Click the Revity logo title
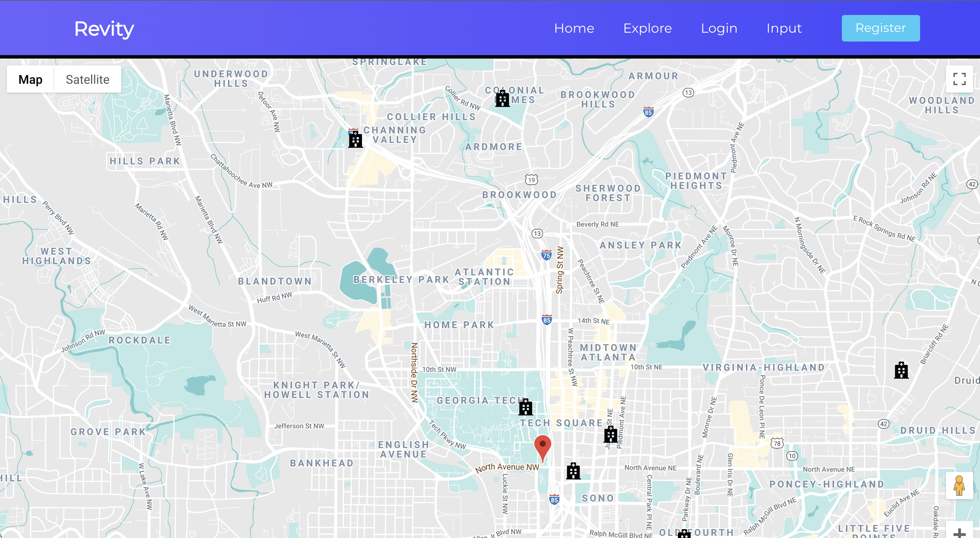This screenshot has width=980, height=538. pos(104,29)
